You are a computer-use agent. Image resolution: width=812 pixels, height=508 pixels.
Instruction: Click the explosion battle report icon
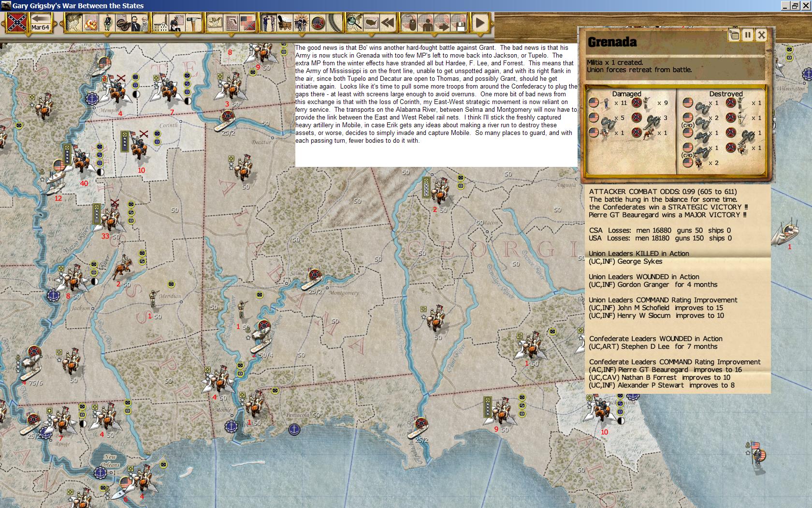[90, 23]
